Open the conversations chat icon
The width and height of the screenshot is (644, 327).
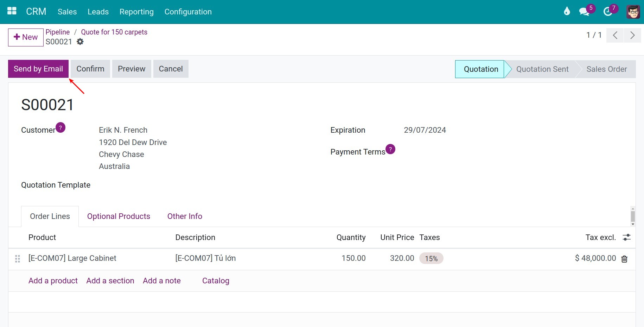tap(584, 12)
